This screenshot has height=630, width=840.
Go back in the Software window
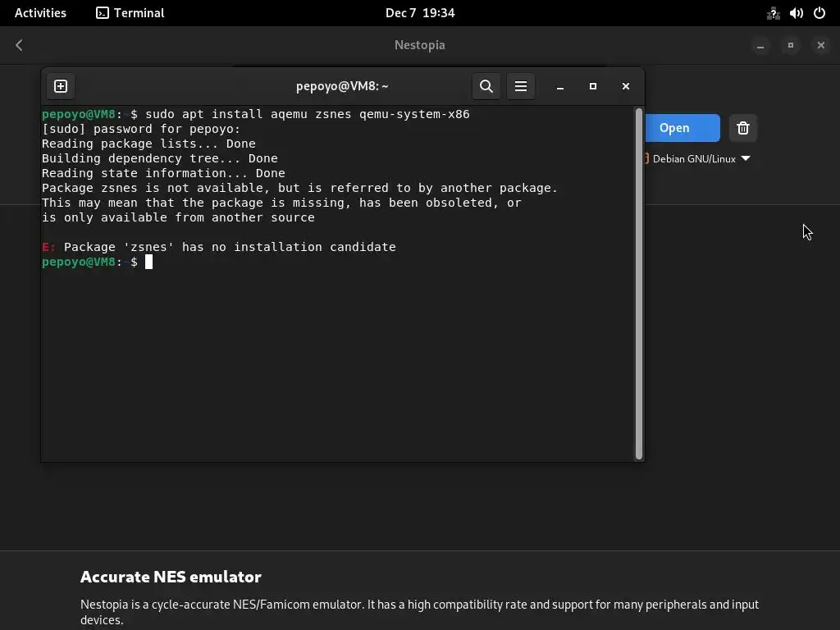[20, 45]
